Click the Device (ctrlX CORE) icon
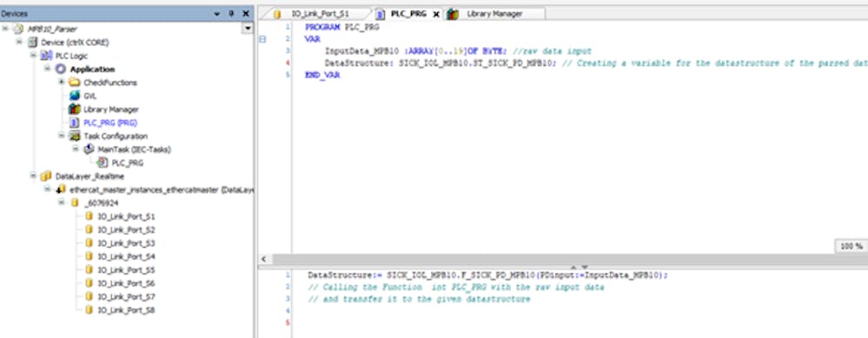This screenshot has width=868, height=338. pos(33,43)
